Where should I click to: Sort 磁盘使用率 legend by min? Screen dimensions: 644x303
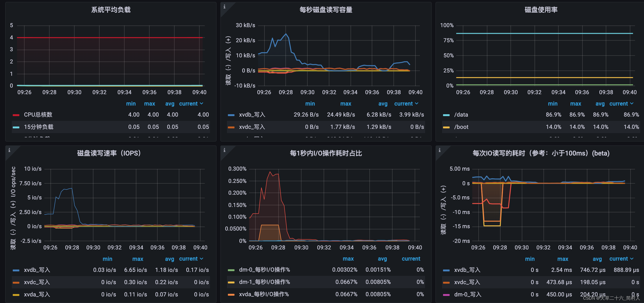[x=552, y=104]
